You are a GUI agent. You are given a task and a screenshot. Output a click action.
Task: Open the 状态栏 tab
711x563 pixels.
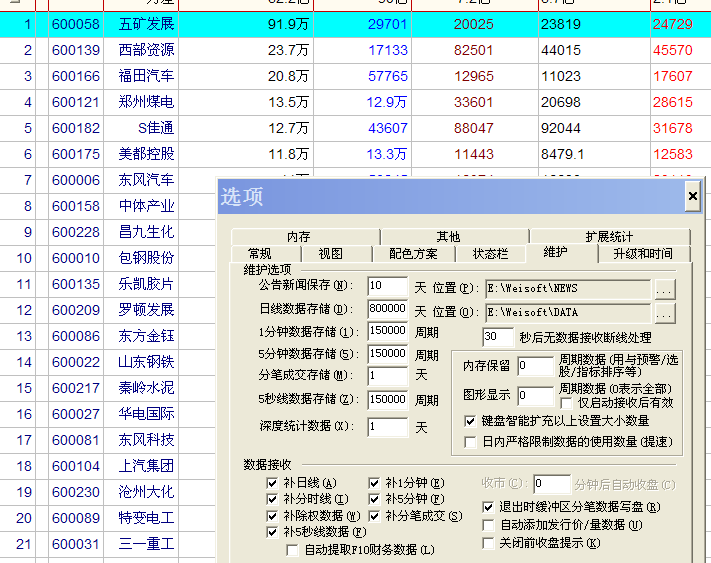490,253
